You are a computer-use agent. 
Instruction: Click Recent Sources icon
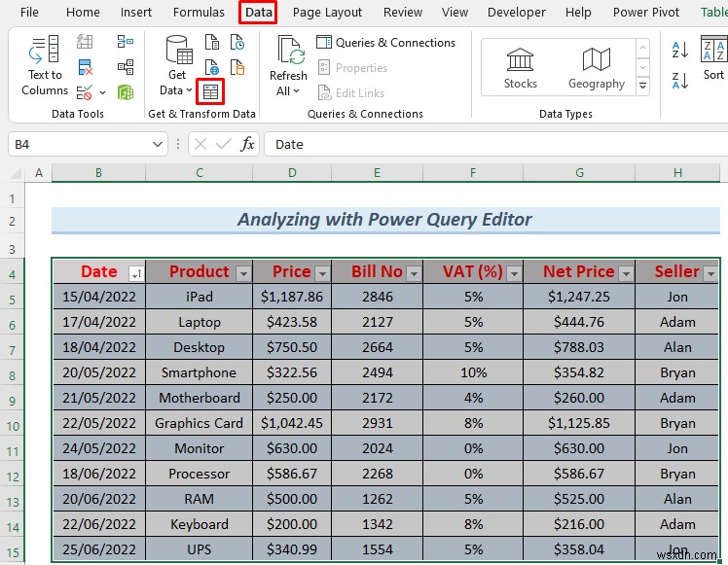point(237,42)
